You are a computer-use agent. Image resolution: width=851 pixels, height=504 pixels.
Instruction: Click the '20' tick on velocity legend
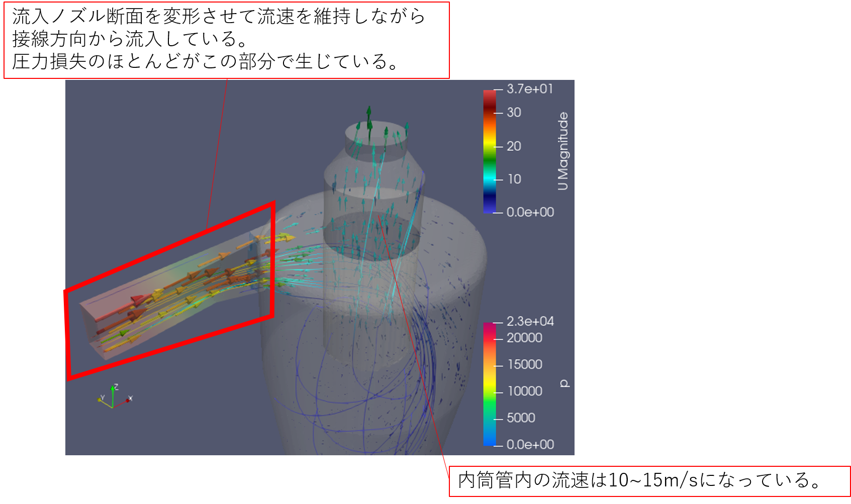pos(514,146)
